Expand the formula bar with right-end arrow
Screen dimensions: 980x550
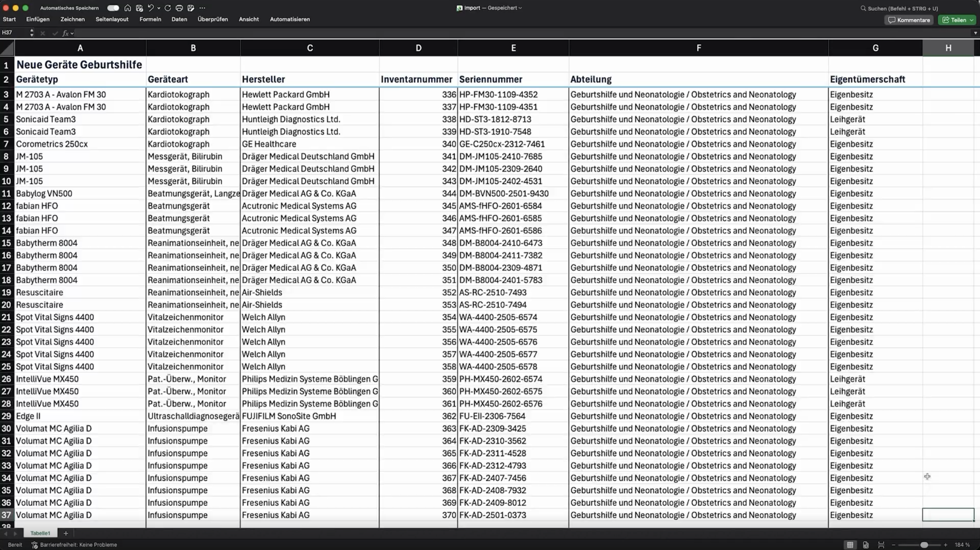click(x=975, y=33)
